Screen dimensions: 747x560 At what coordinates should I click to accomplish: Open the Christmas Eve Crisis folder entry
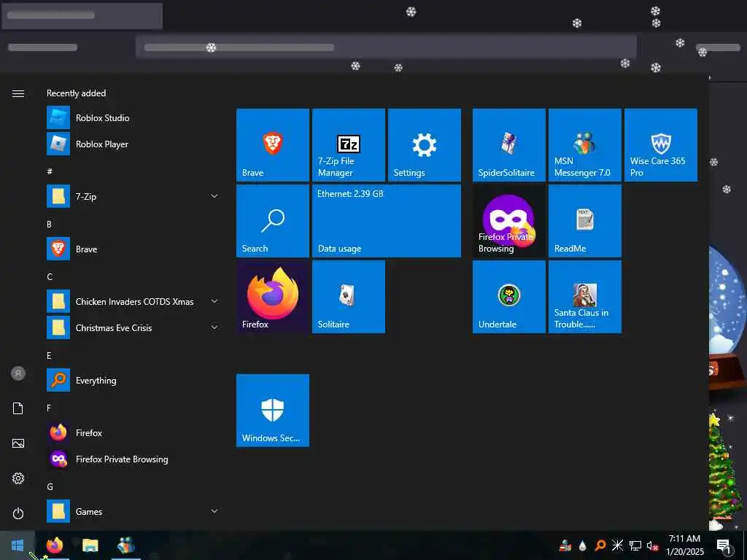133,327
